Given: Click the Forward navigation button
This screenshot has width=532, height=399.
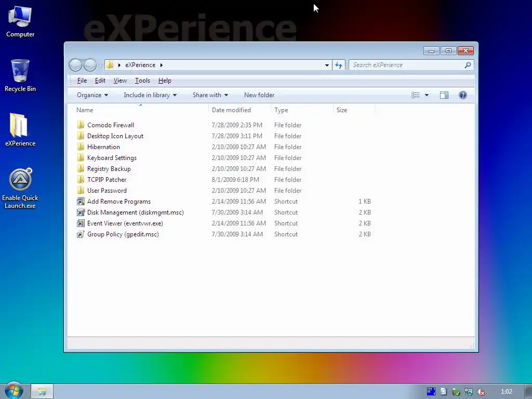Looking at the screenshot, I should click(x=90, y=65).
